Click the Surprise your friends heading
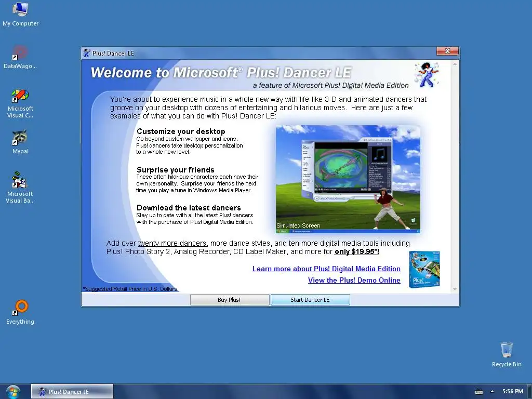Viewport: 532px width, 399px height. pyautogui.click(x=176, y=170)
